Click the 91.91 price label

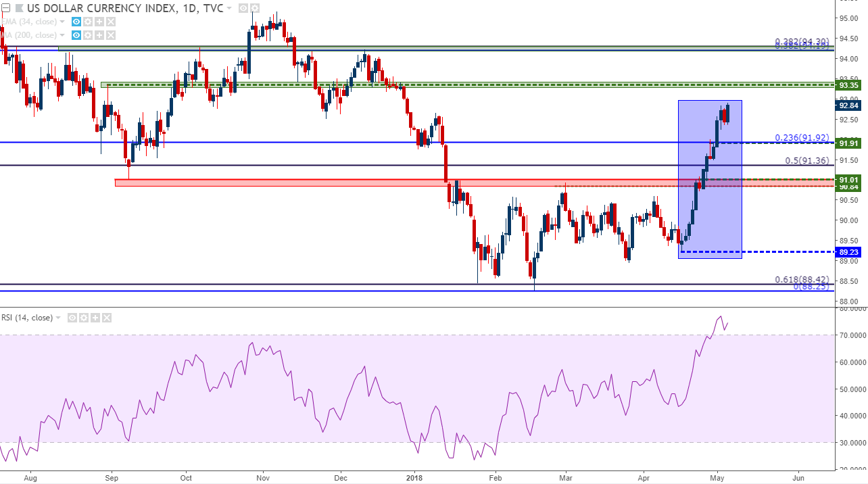(848, 143)
